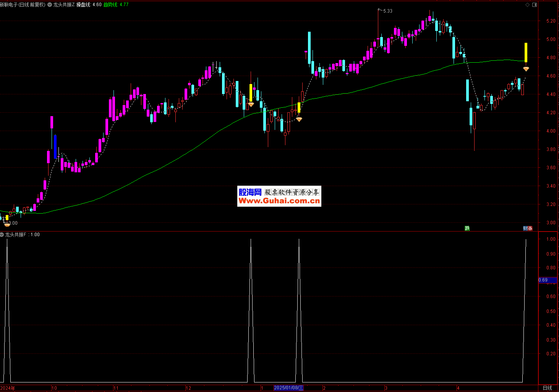Click the green 跌 event marker

467,228
